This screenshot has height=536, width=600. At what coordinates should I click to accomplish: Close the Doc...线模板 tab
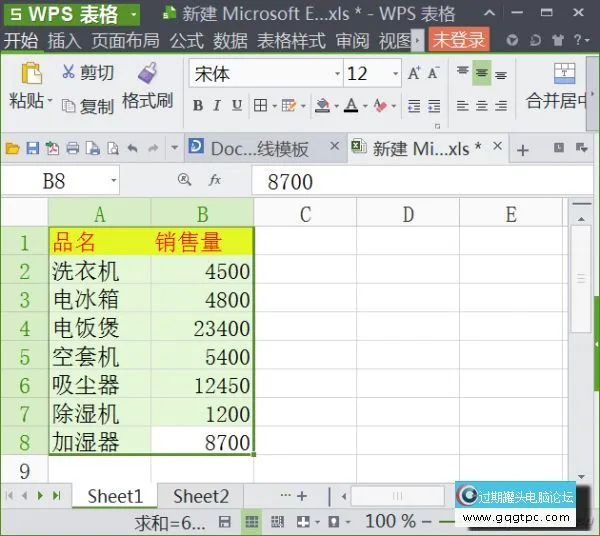335,146
